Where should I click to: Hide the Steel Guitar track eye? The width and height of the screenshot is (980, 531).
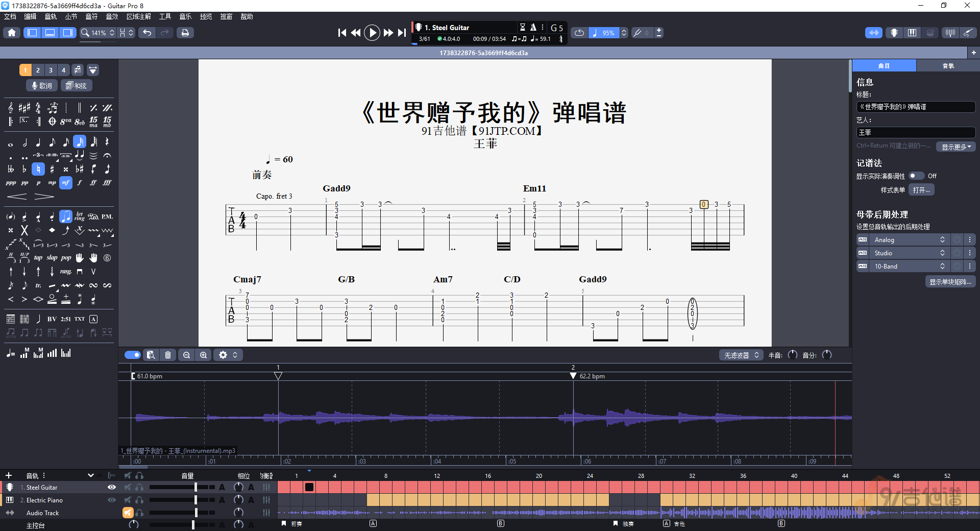112,487
